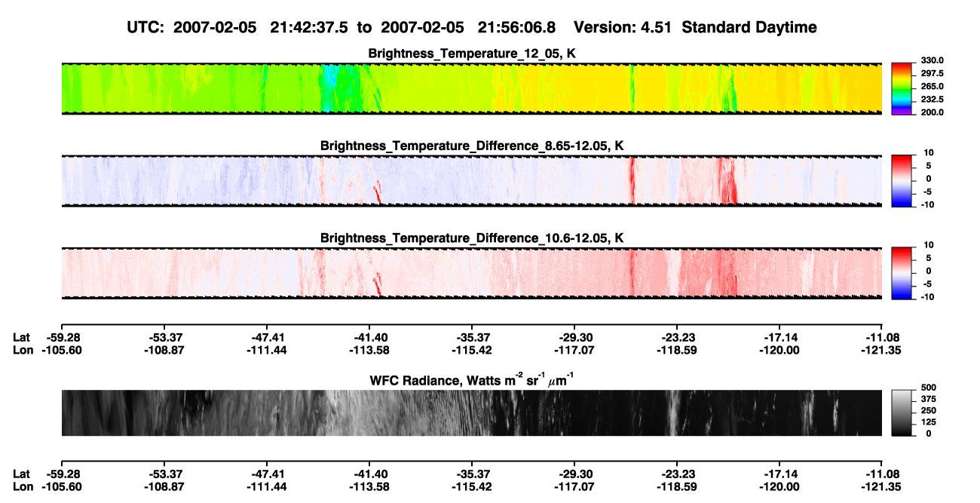The image size is (980, 503).
Task: Click the 10 tick on 8.65-12.05 colorbar
Action: click(x=927, y=152)
